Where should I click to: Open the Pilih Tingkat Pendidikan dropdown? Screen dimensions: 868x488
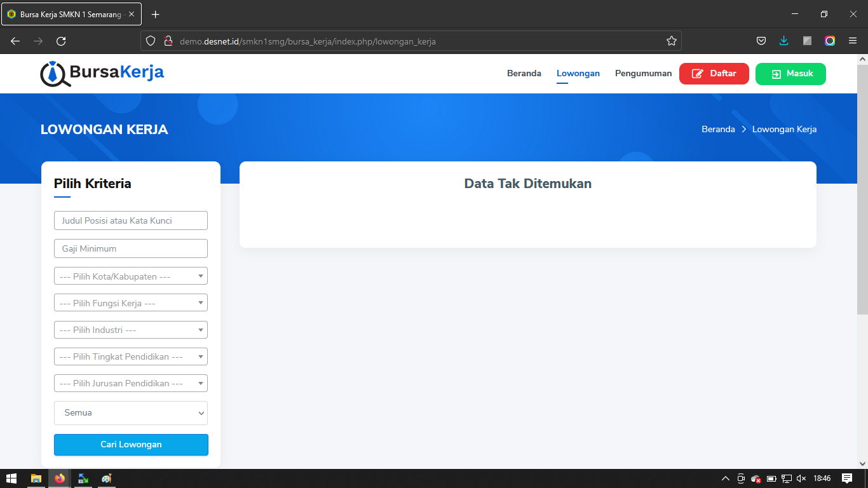click(131, 356)
